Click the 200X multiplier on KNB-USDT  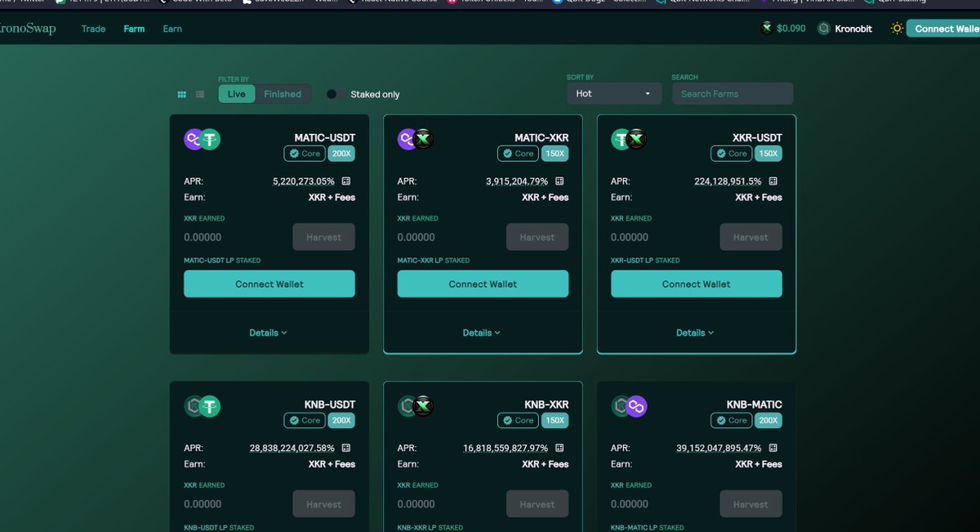[341, 420]
